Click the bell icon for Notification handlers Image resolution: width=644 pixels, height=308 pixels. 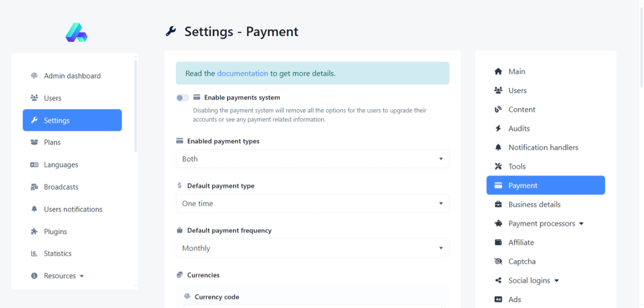[x=498, y=148]
